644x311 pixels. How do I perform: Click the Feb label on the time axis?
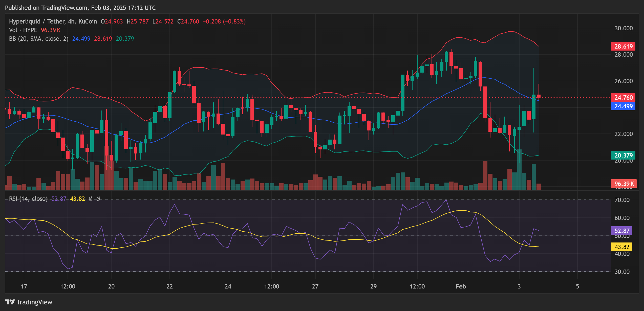click(x=460, y=286)
